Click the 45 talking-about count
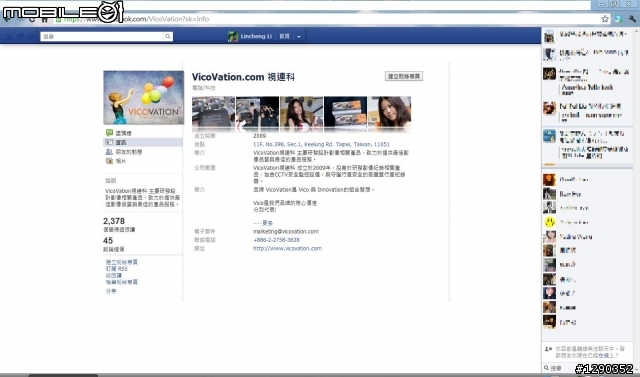 pos(108,241)
